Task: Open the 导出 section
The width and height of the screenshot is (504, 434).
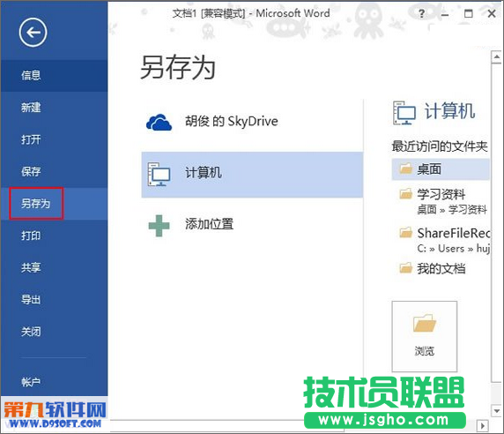Action: (54, 300)
